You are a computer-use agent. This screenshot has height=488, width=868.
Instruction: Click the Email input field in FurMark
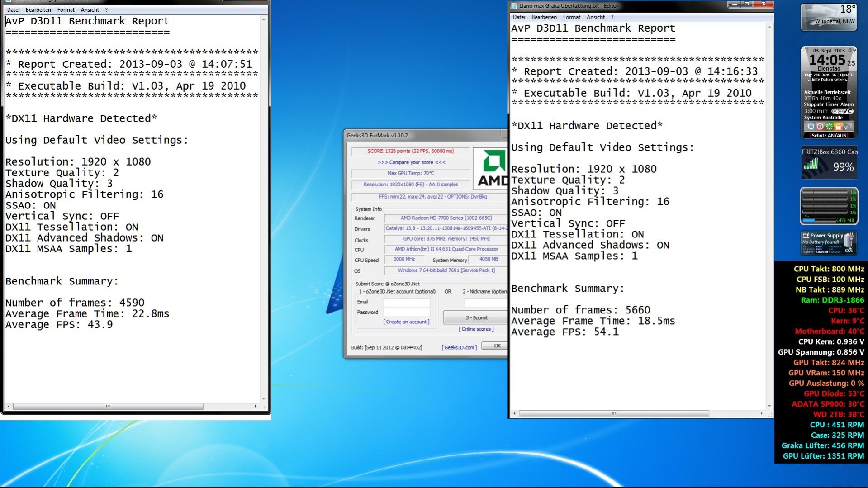406,302
